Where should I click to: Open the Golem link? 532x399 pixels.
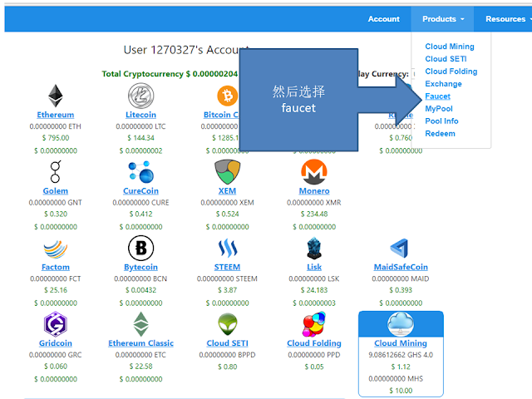click(56, 191)
